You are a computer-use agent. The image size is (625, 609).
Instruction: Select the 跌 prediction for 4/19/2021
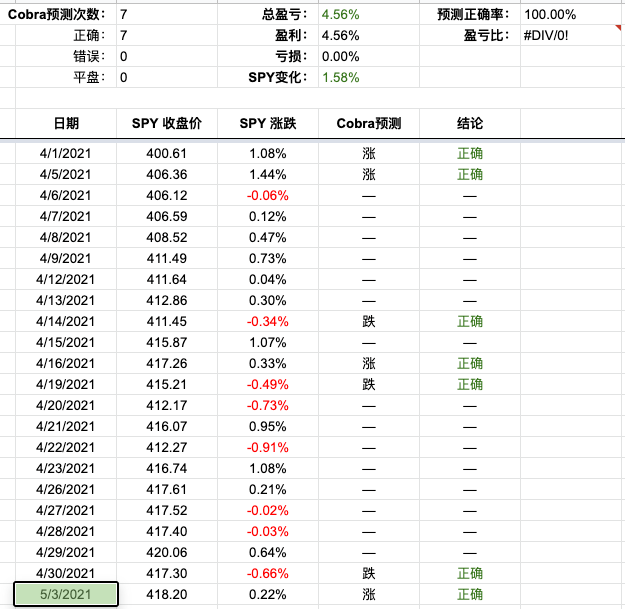(x=368, y=384)
